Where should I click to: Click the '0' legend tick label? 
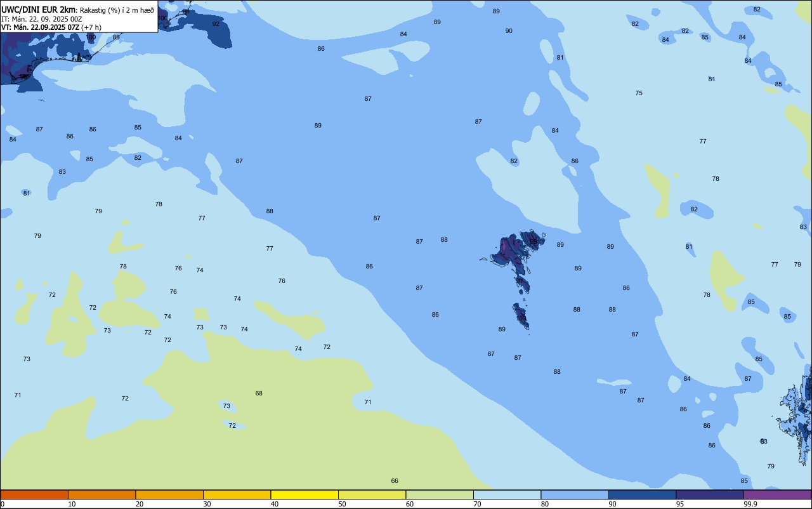tap(3, 504)
